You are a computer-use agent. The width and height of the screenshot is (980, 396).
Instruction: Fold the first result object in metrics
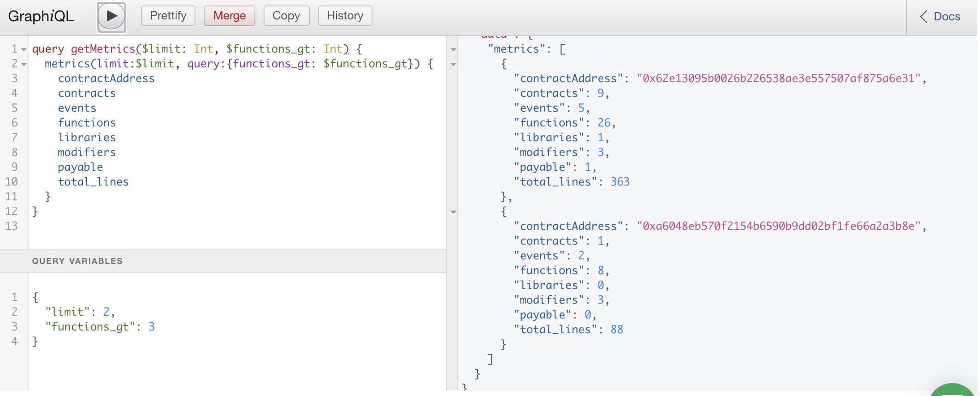point(454,64)
